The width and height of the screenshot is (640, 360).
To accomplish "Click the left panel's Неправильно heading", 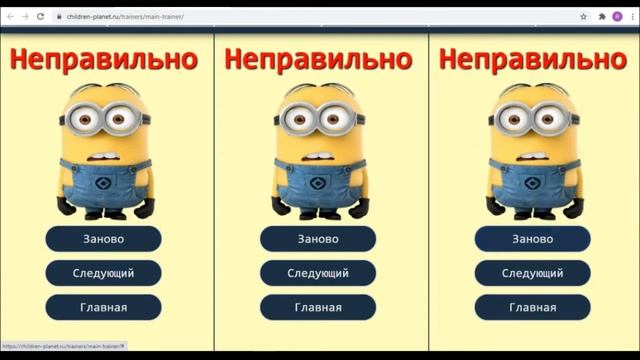I will point(104,60).
